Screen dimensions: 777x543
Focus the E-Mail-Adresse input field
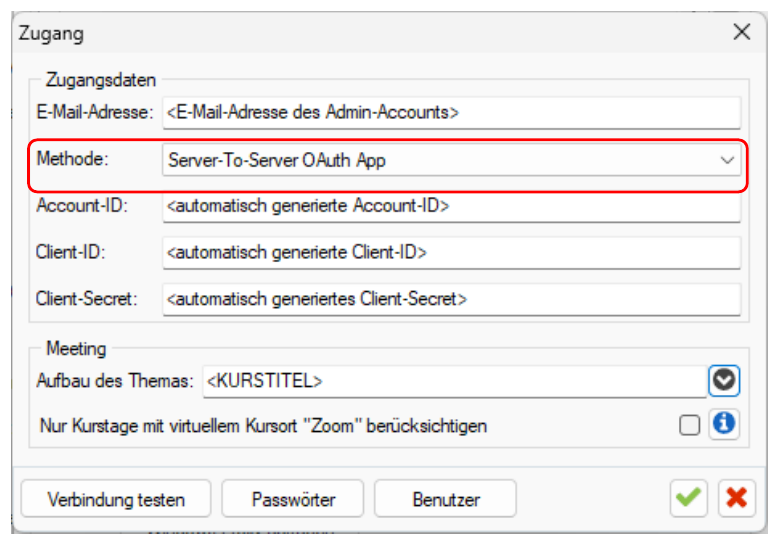click(451, 112)
